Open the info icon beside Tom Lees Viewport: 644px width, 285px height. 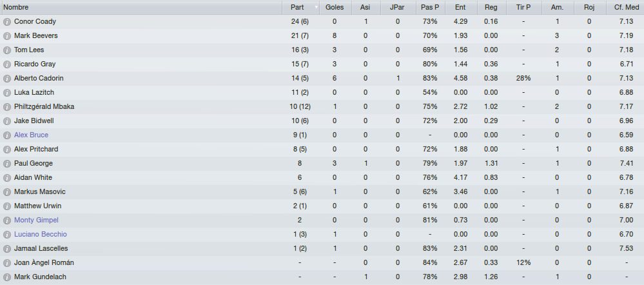(6, 50)
